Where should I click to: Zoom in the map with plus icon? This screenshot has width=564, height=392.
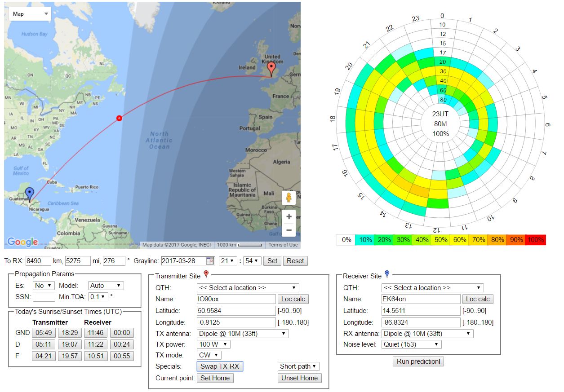[289, 216]
